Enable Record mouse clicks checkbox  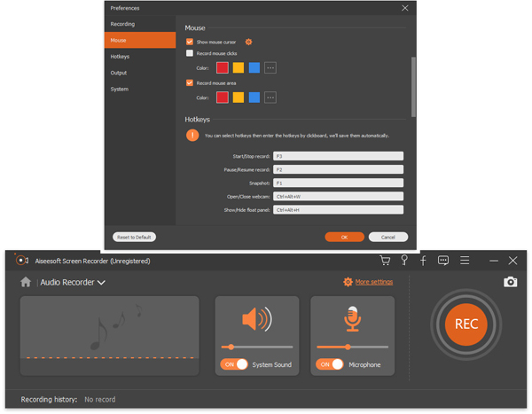point(190,53)
